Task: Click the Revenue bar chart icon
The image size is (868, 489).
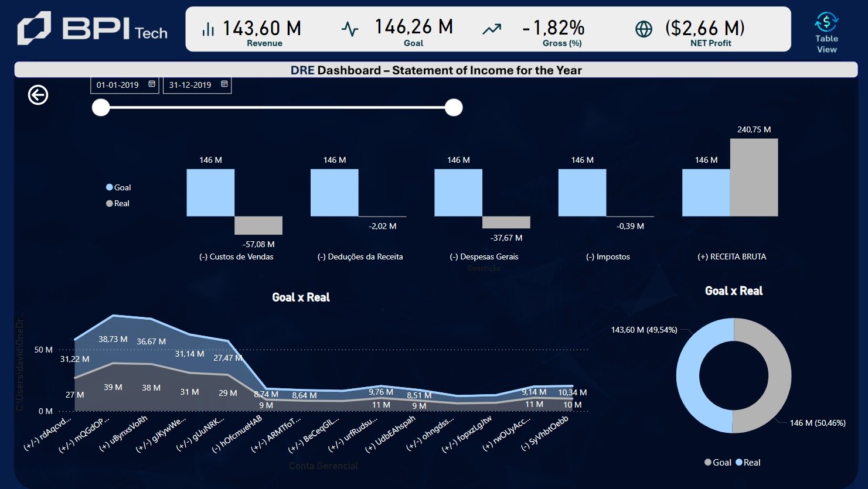Action: coord(208,29)
